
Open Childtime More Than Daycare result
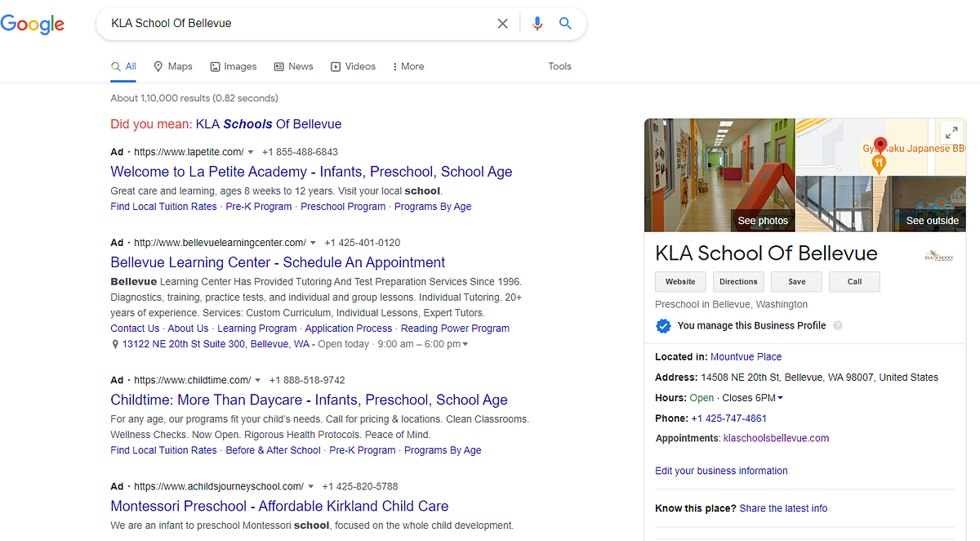click(x=309, y=400)
